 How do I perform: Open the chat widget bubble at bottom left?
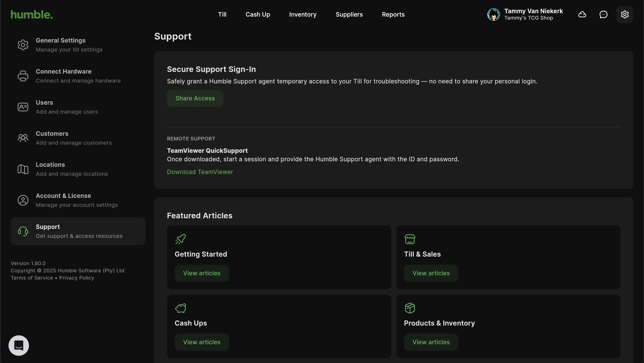point(19,345)
